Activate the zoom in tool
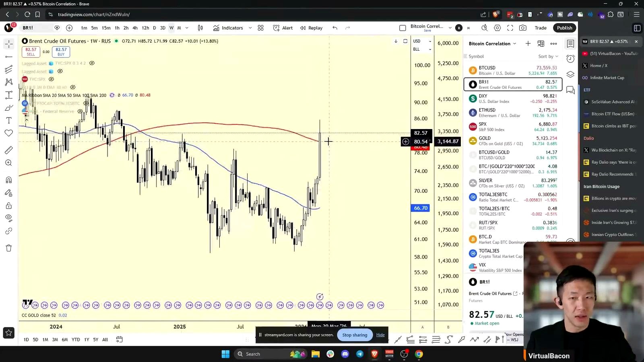 pos(9,163)
